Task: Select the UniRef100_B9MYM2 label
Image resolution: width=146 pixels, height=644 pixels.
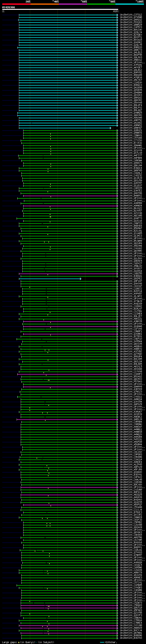Action: click(x=131, y=72)
